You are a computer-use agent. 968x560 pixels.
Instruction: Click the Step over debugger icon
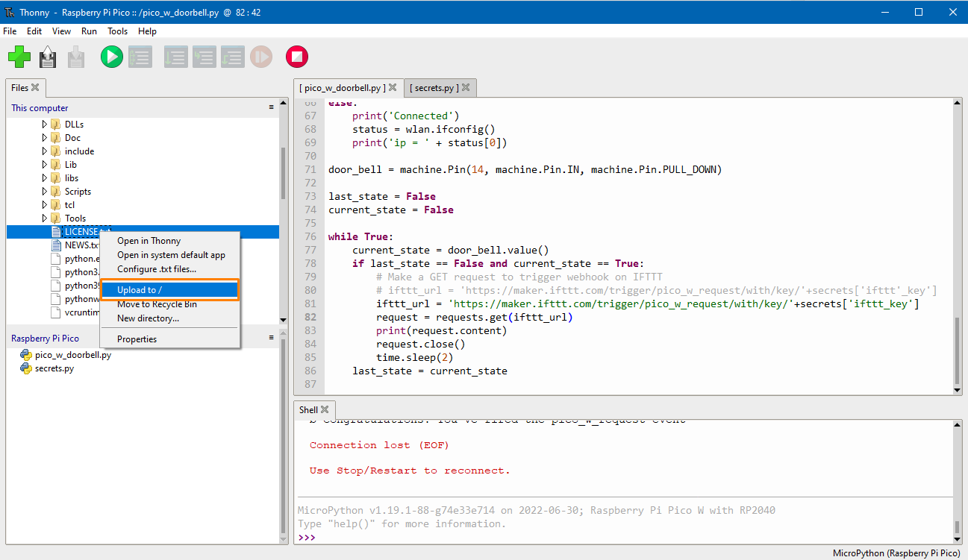[176, 57]
